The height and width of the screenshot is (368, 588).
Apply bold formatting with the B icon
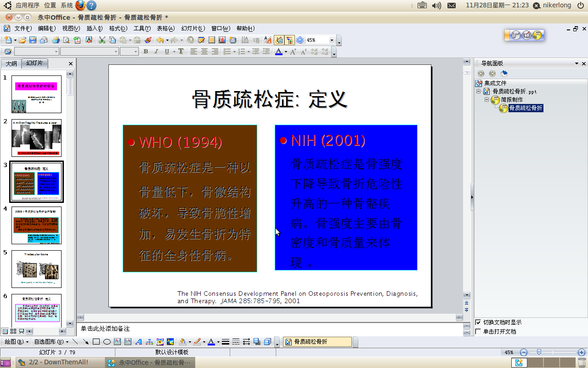click(146, 52)
